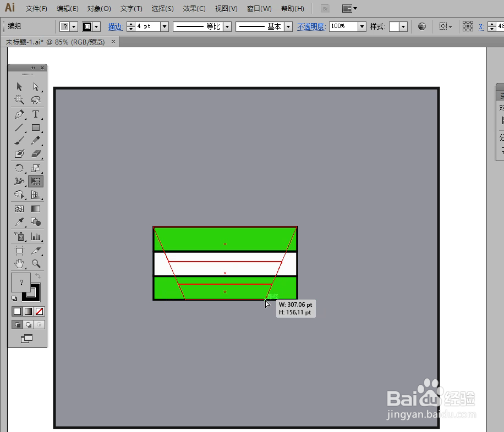This screenshot has height=432, width=504.
Task: Click the 不透明度 opacity panel link
Action: point(311,27)
